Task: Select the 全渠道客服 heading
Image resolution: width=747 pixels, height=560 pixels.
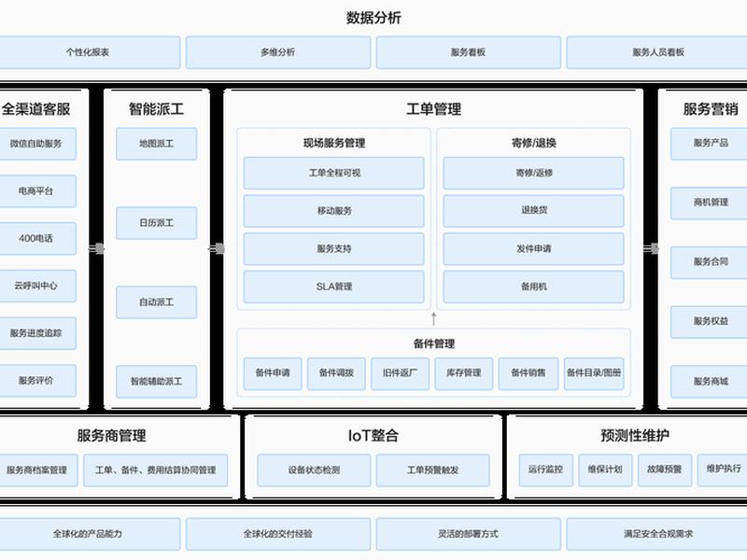Action: point(36,109)
